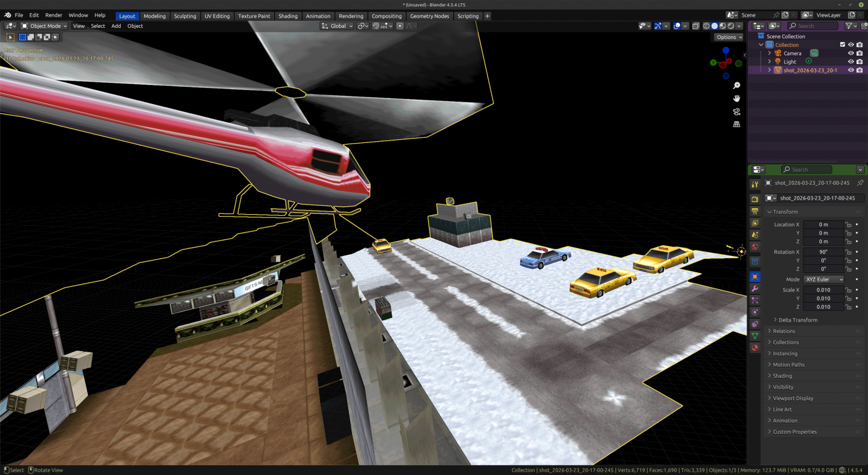Viewport: 868px width, 475px height.
Task: Hide the Camera object in outliner
Action: click(851, 53)
